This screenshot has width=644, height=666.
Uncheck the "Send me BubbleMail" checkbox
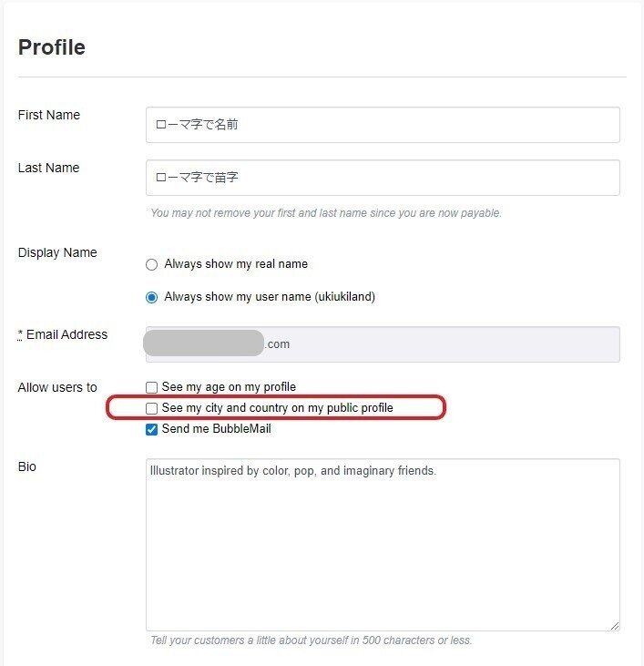[152, 429]
